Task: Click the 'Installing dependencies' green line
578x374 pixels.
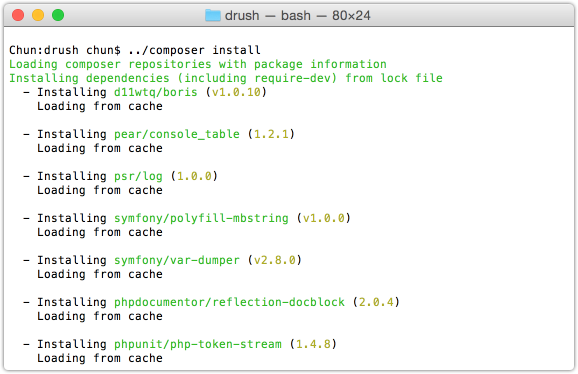Action: pyautogui.click(x=226, y=78)
